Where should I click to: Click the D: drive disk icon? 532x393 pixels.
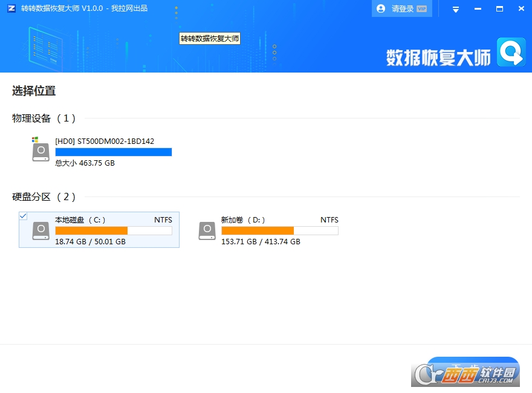click(207, 230)
